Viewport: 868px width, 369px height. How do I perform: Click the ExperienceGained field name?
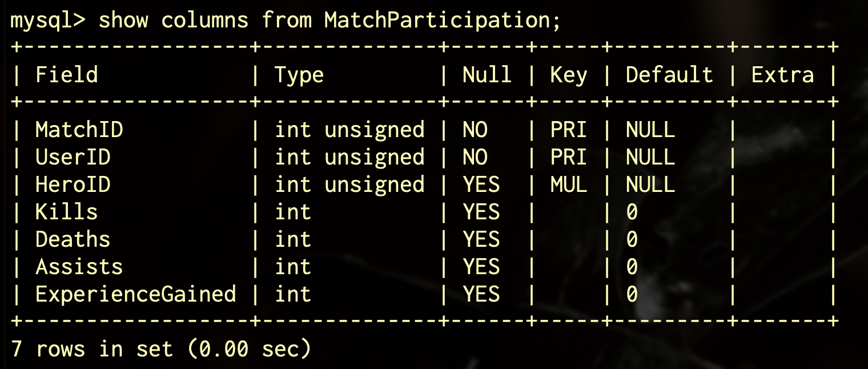click(x=135, y=294)
